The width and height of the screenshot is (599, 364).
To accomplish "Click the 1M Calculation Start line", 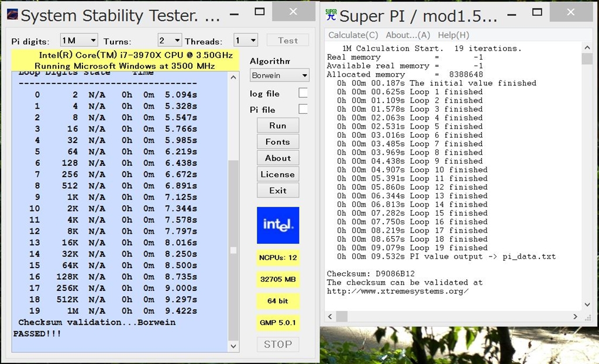I will 432,48.
